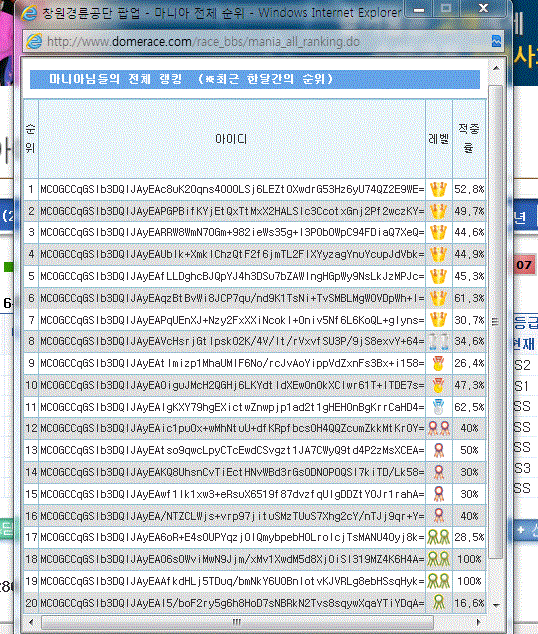Image resolution: width=538 pixels, height=634 pixels.
Task: Click the S2 grade in background page
Action: coord(522,366)
